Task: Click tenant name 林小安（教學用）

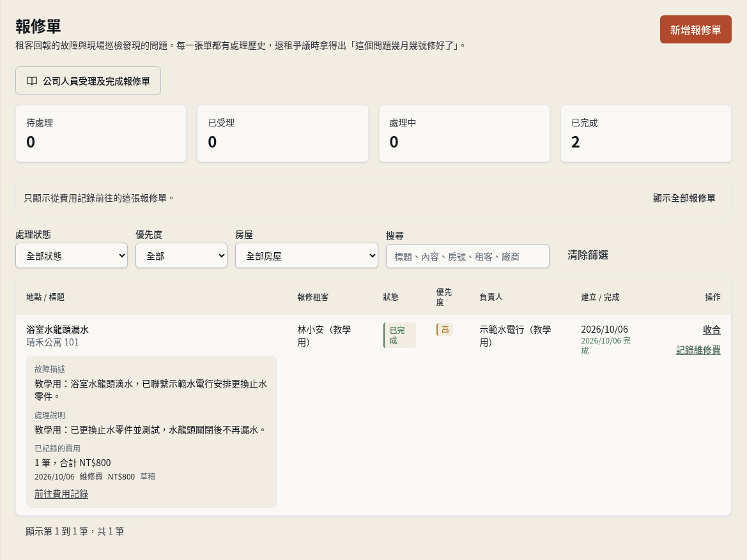Action: (324, 336)
